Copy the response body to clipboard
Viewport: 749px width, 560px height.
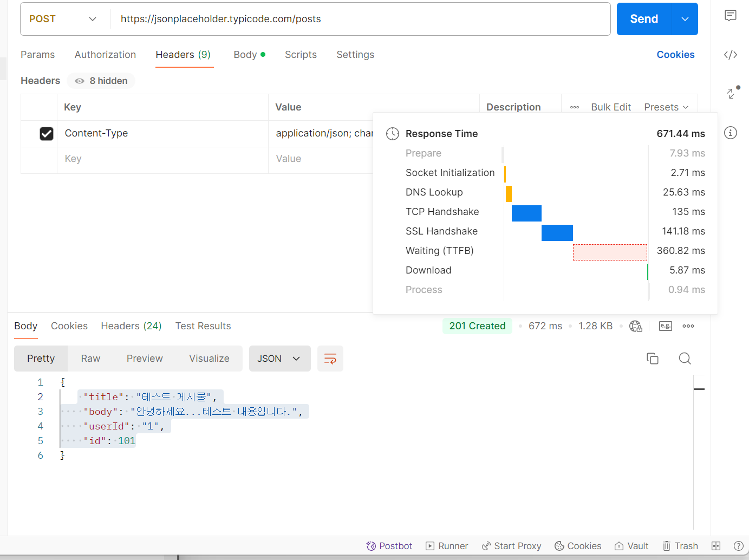(x=653, y=359)
